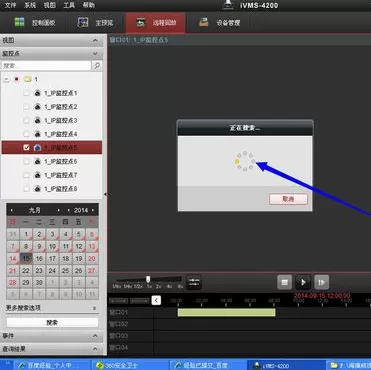371x370 pixels.
Task: Click camera icon of 1_IP监控点5
Action: point(38,147)
